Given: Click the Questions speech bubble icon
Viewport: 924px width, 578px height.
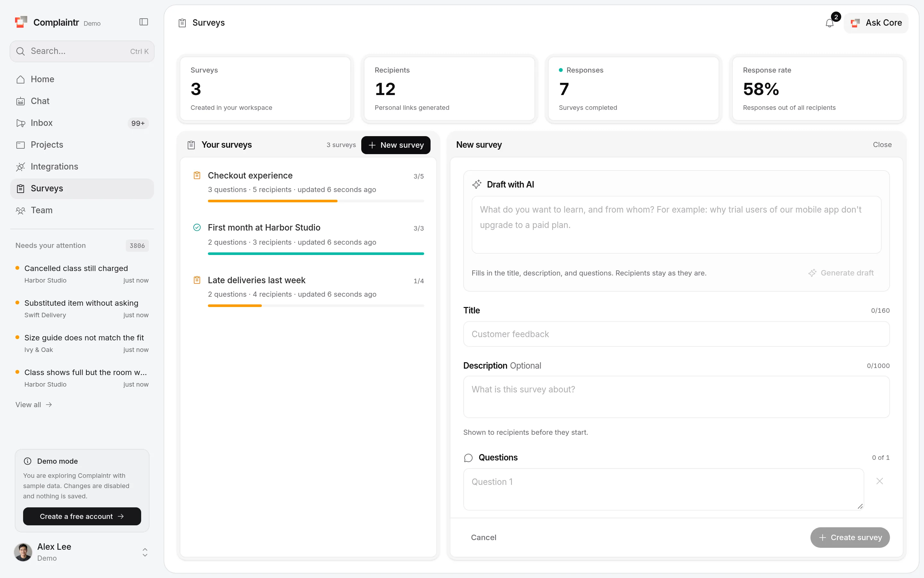Looking at the screenshot, I should click(468, 458).
